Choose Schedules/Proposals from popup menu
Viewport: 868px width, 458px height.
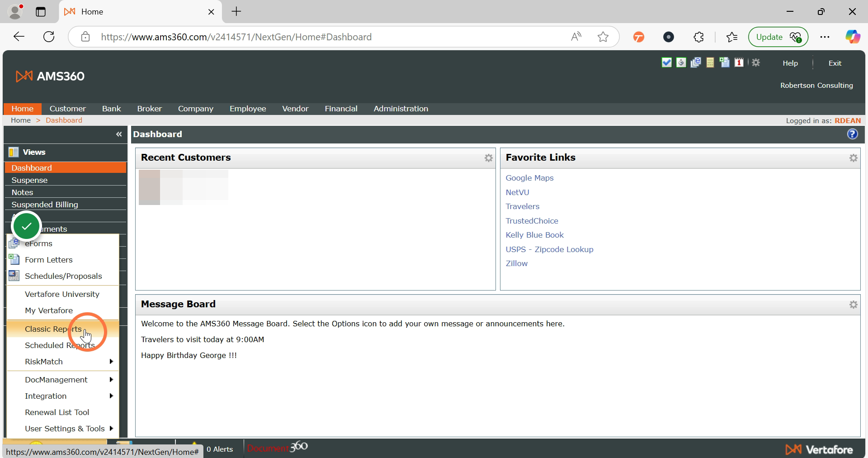63,276
